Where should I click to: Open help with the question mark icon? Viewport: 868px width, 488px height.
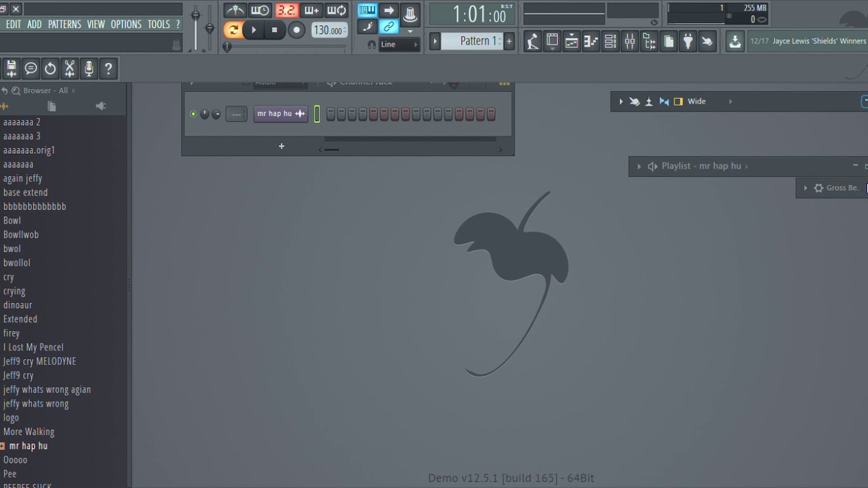pyautogui.click(x=108, y=68)
